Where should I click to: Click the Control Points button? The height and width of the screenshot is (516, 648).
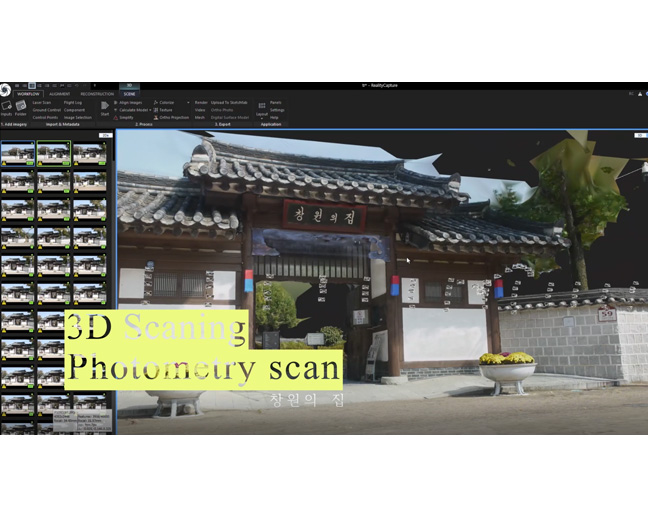pyautogui.click(x=45, y=117)
